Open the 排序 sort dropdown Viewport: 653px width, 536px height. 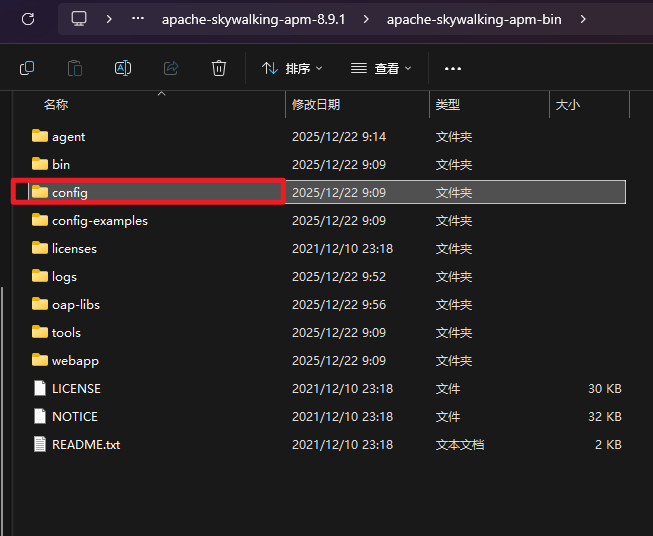[x=292, y=68]
